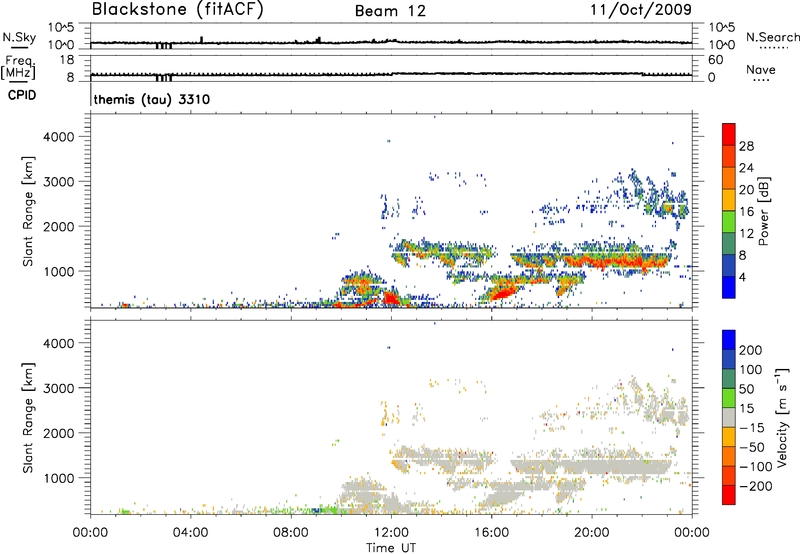Click the power panel Slant Range label
This screenshot has width=800, height=554.
tap(28, 211)
